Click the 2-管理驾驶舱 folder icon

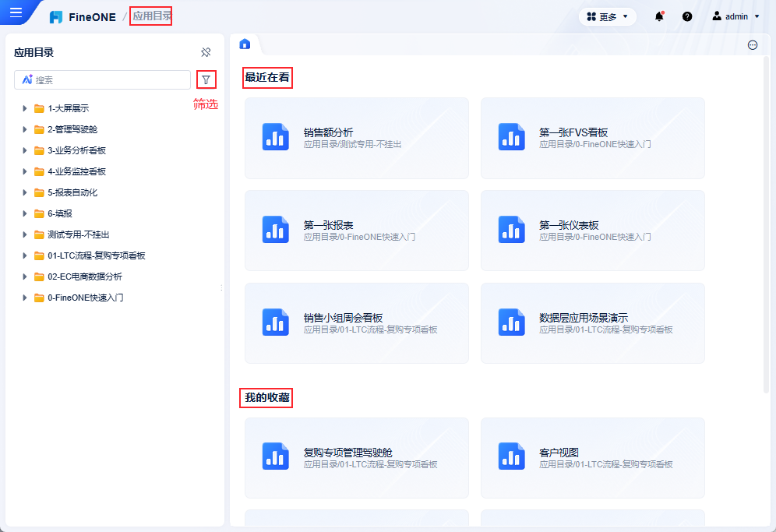pos(39,129)
